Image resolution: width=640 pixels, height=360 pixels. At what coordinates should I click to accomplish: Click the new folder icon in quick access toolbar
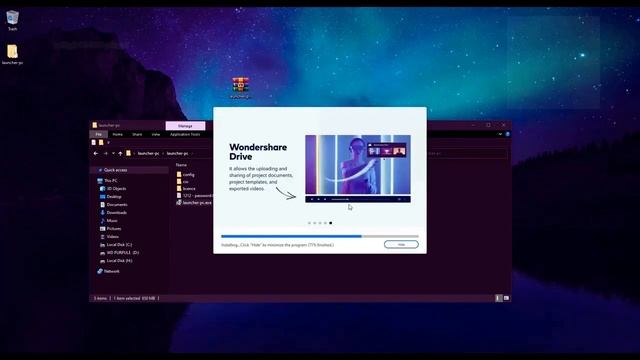101,142
